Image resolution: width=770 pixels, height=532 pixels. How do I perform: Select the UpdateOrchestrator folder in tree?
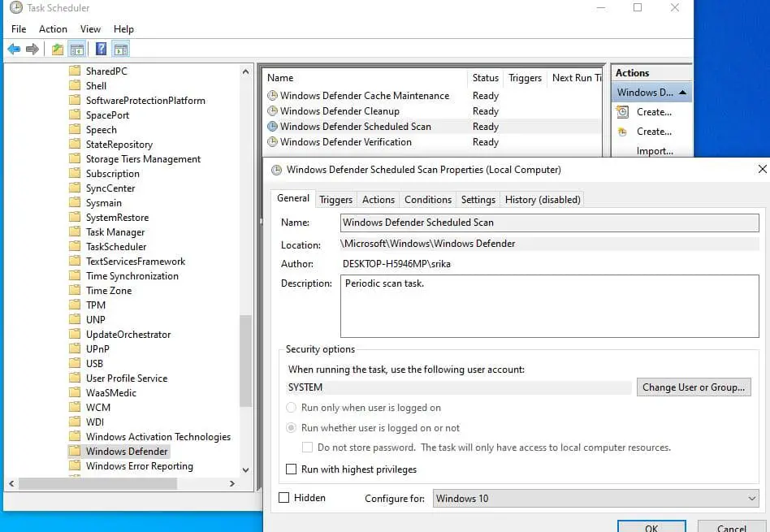pyautogui.click(x=128, y=335)
